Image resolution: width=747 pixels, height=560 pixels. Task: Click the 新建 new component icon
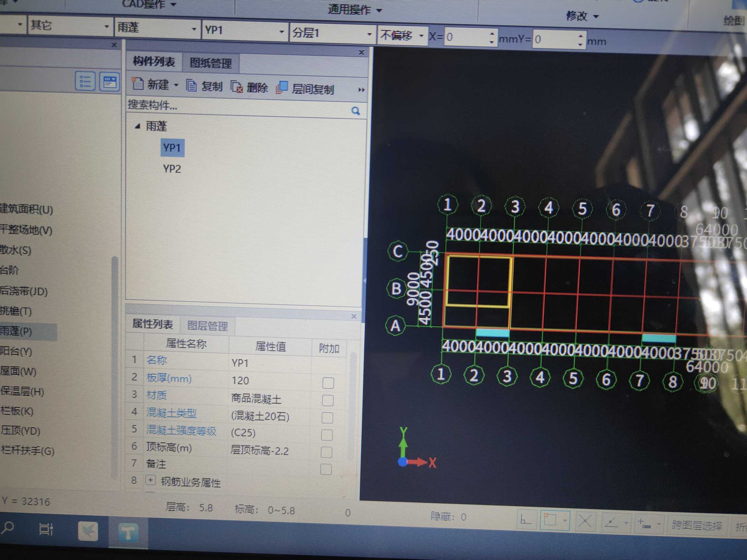coord(137,83)
